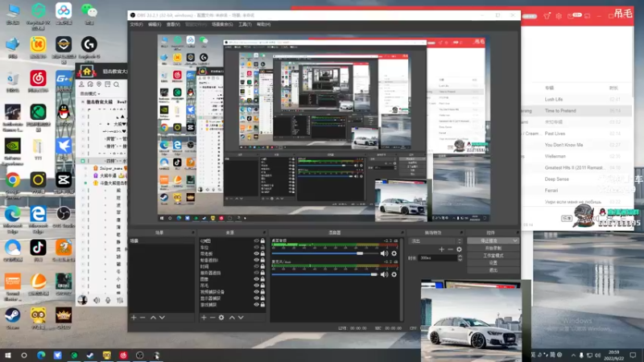Mute mic/Aux channel speaker icon

(384, 274)
